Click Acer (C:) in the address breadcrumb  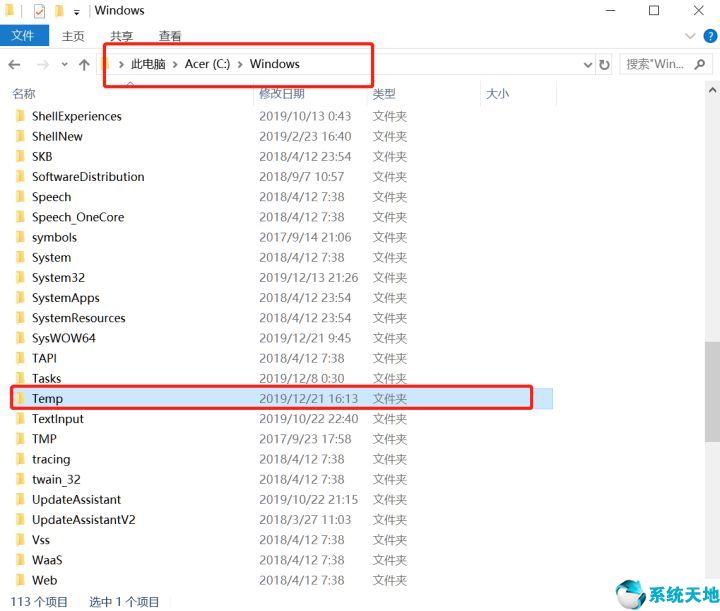click(x=207, y=64)
